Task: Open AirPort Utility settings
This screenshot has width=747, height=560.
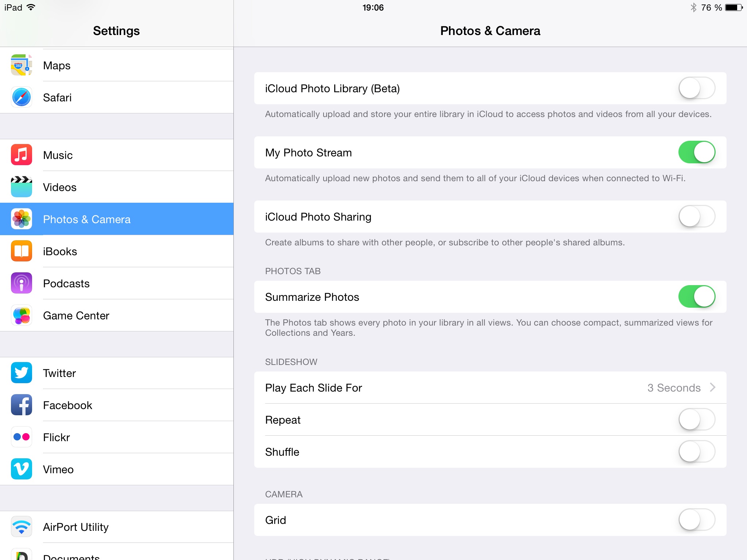Action: point(117,527)
